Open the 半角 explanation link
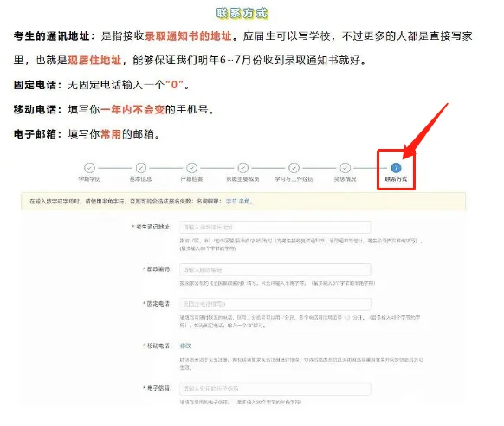This screenshot has height=426, width=504. click(x=244, y=202)
